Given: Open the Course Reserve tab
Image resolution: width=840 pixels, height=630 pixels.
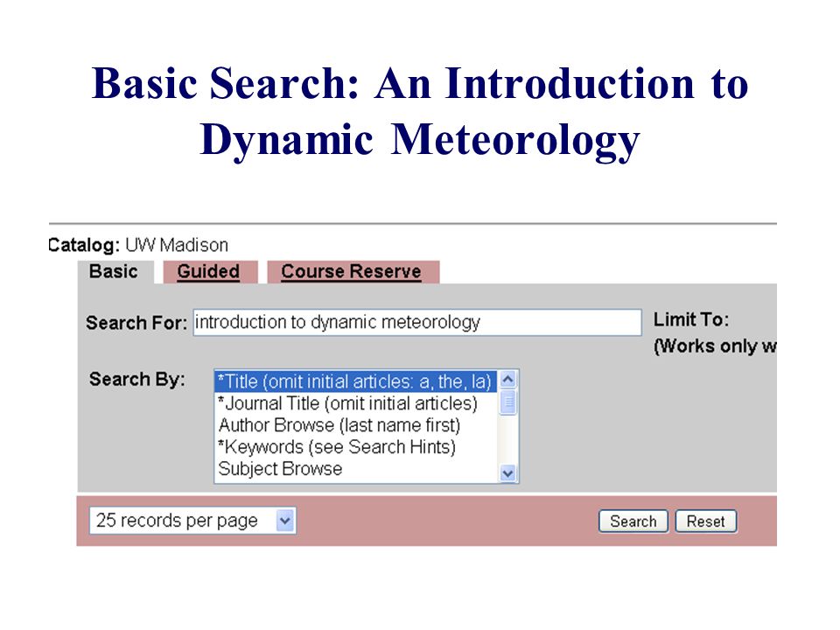Looking at the screenshot, I should pos(352,271).
